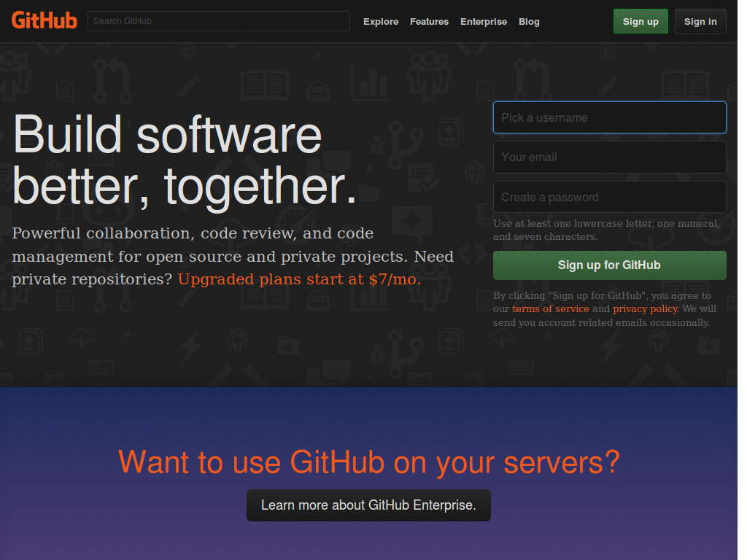
Task: Go to the Enterprise page
Action: point(484,21)
